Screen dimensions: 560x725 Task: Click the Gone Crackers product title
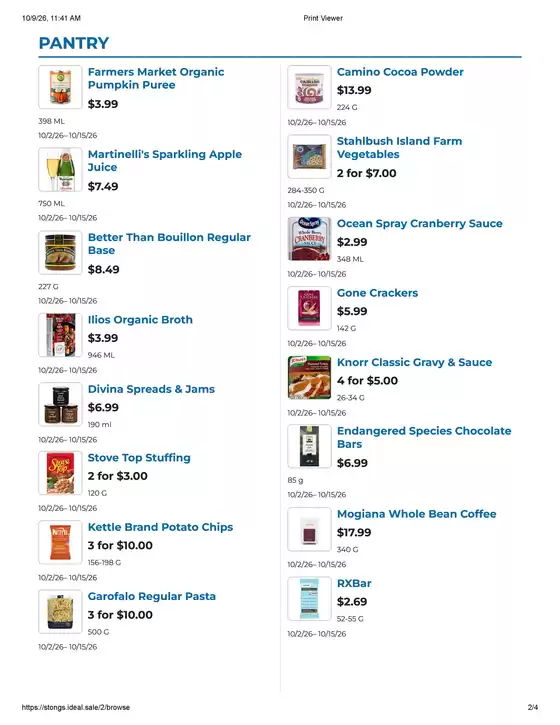(x=377, y=293)
